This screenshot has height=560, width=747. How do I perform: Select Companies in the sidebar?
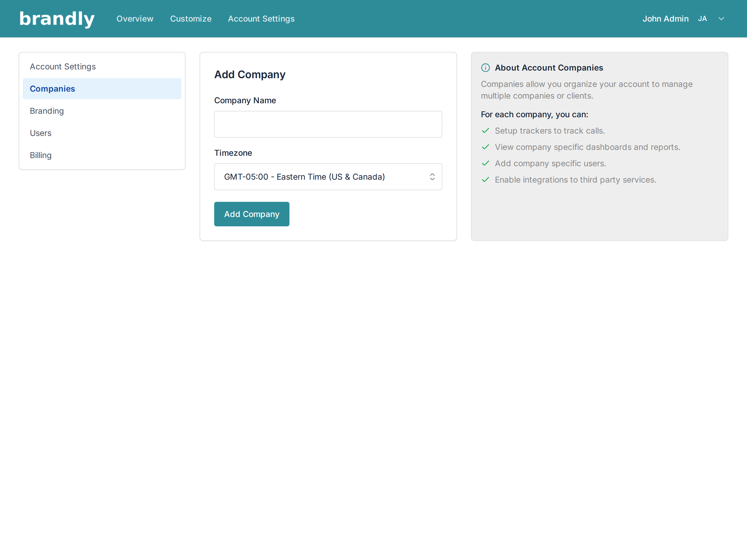(102, 89)
